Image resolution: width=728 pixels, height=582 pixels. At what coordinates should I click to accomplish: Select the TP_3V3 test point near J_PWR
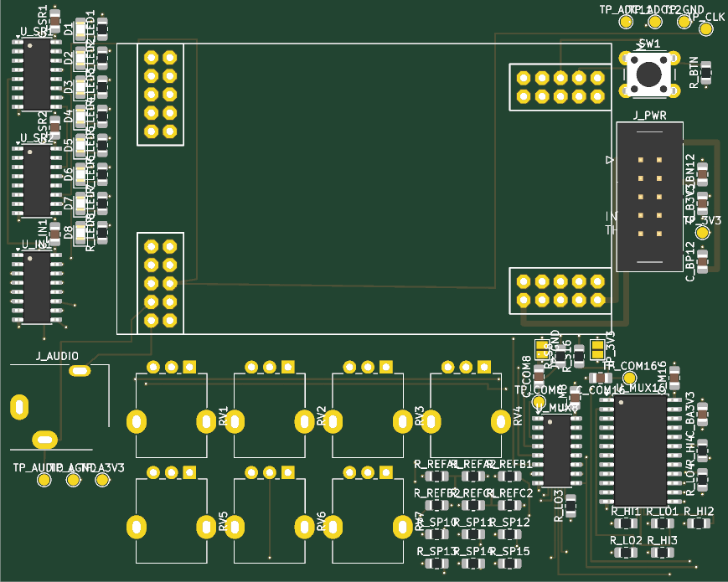click(x=703, y=233)
